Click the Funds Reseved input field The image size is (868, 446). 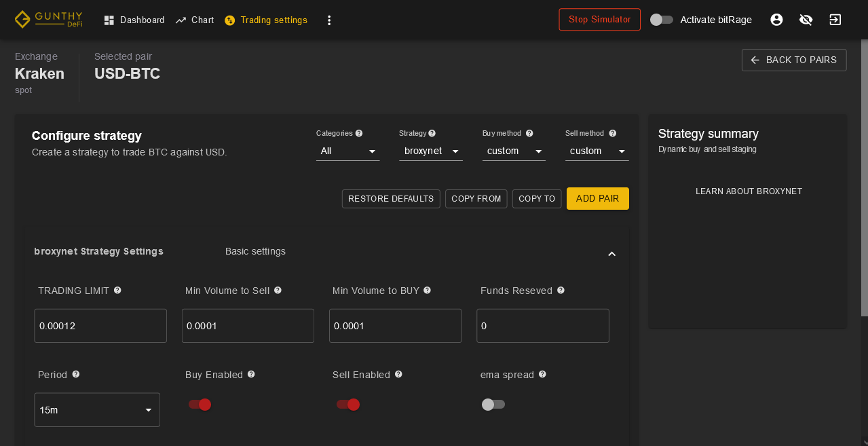pyautogui.click(x=543, y=326)
